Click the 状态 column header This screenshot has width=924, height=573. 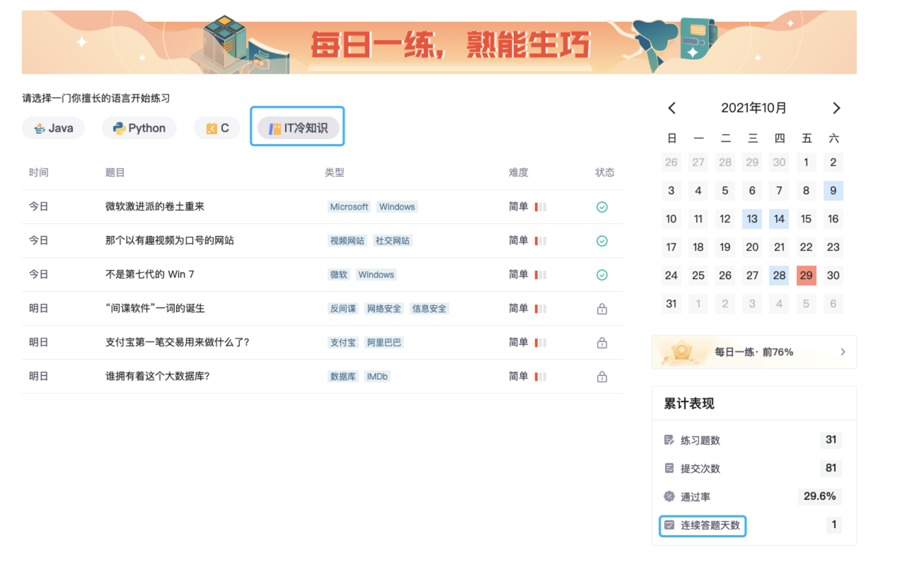(604, 173)
